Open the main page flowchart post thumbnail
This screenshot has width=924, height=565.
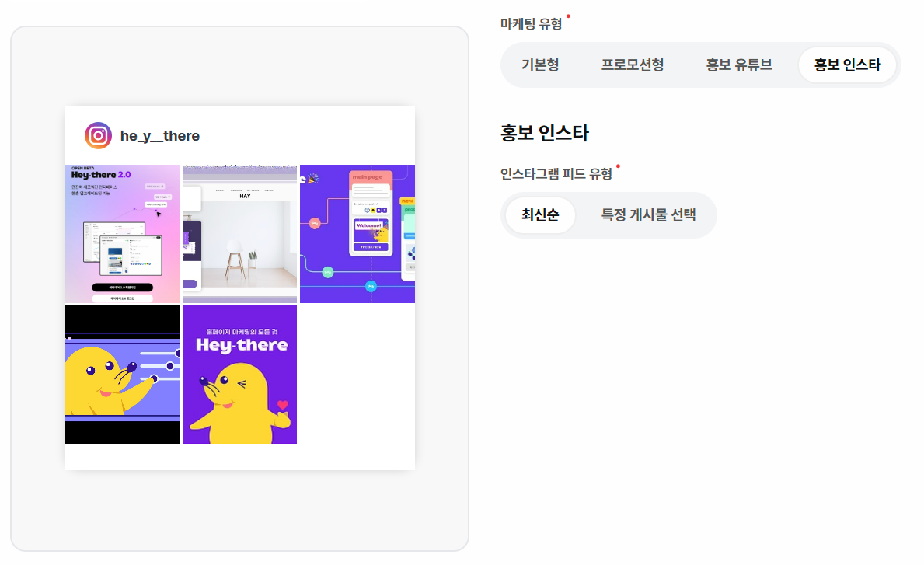tap(357, 234)
